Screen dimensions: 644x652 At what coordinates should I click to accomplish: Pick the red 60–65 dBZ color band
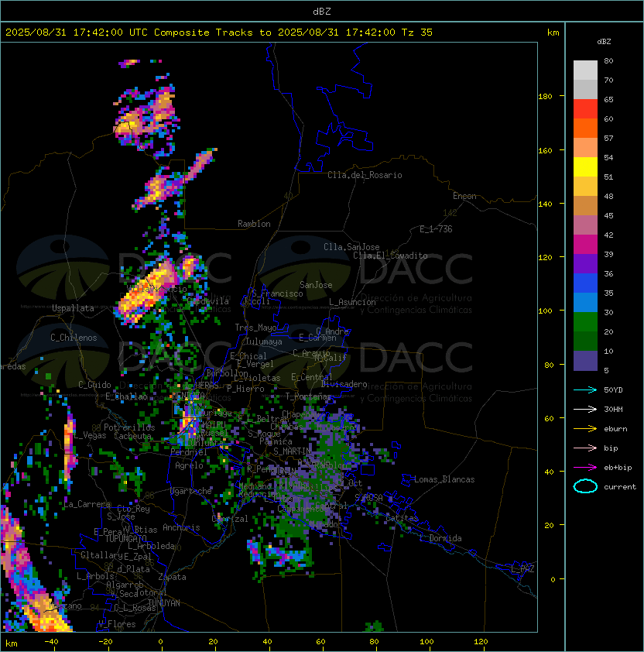585,109
